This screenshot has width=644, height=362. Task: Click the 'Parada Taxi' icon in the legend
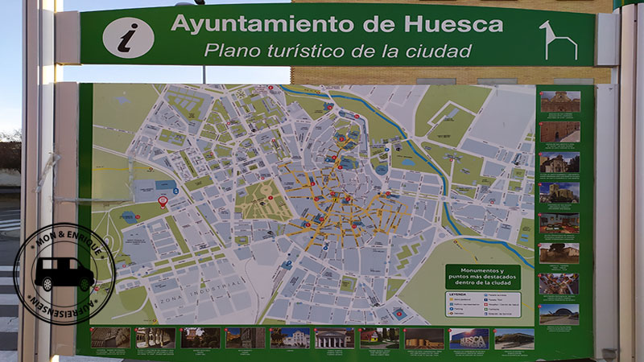pyautogui.click(x=486, y=299)
